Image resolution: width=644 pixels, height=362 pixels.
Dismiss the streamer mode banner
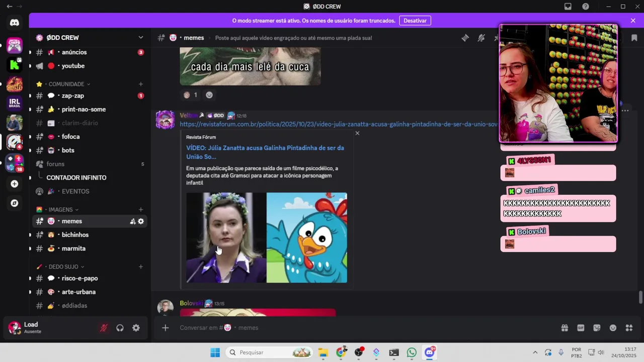point(633,21)
